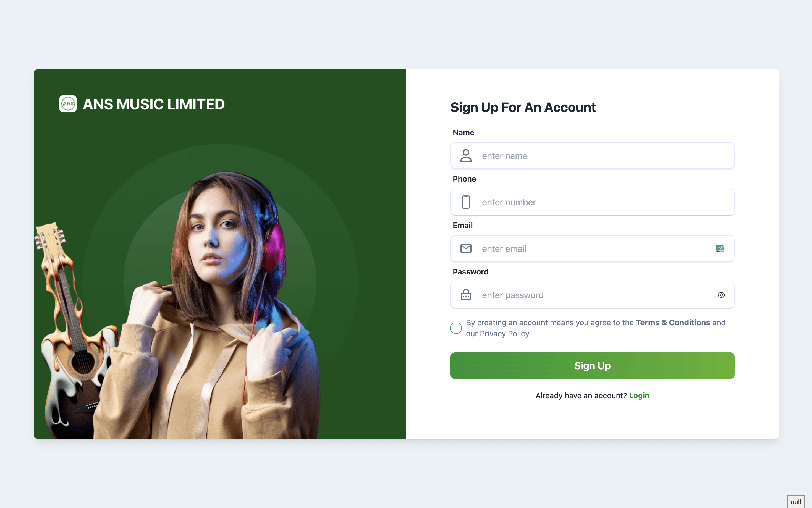
Task: Click the ANS logo icon
Action: pos(68,104)
